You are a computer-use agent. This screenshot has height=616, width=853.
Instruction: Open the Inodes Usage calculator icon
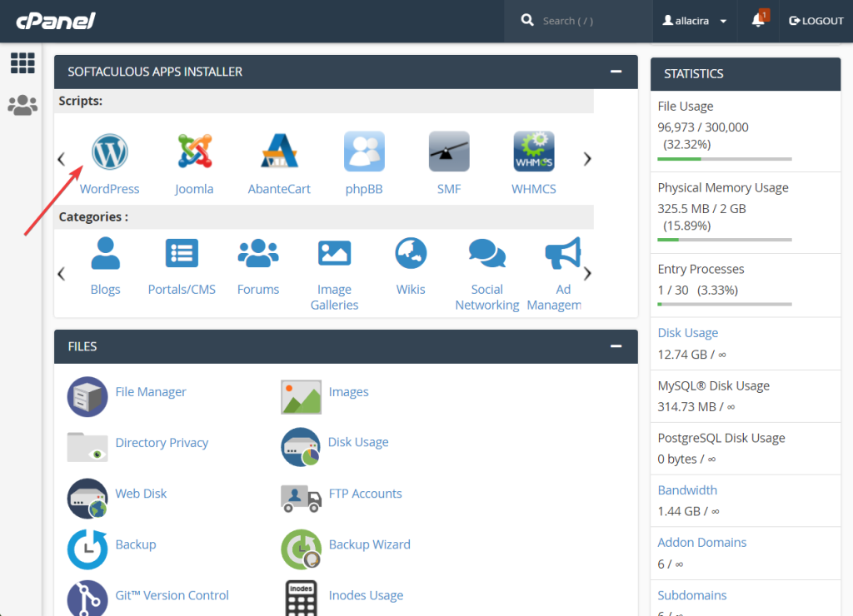pyautogui.click(x=301, y=599)
